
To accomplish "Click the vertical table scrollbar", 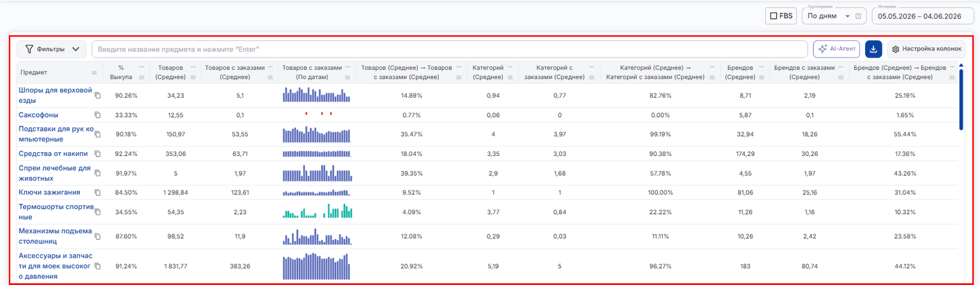I will click(961, 99).
